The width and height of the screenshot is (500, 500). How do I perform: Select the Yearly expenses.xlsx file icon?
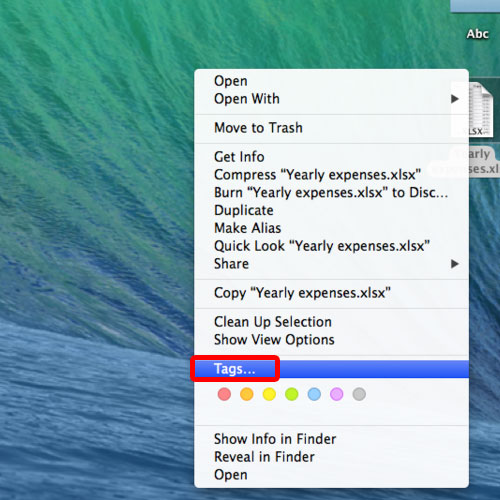480,110
